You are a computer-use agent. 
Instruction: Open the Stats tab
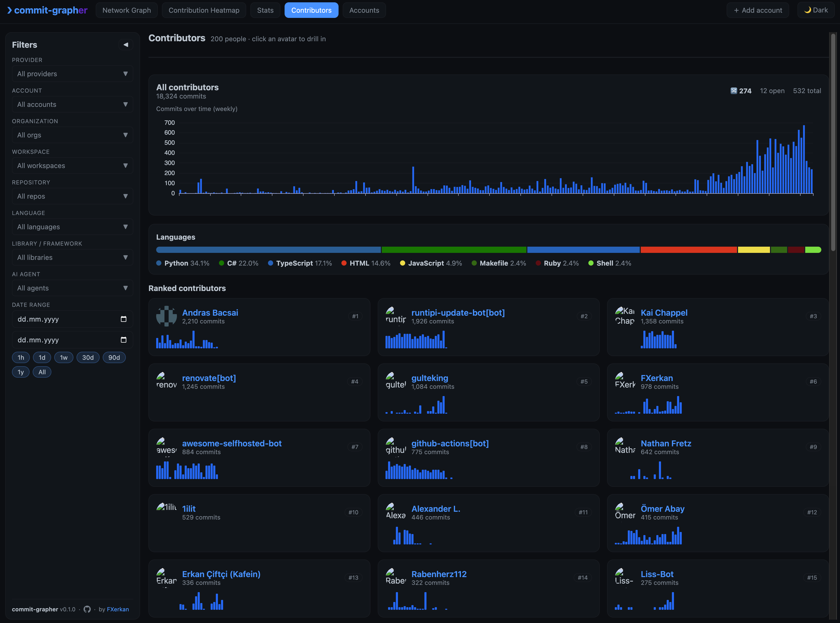point(265,10)
